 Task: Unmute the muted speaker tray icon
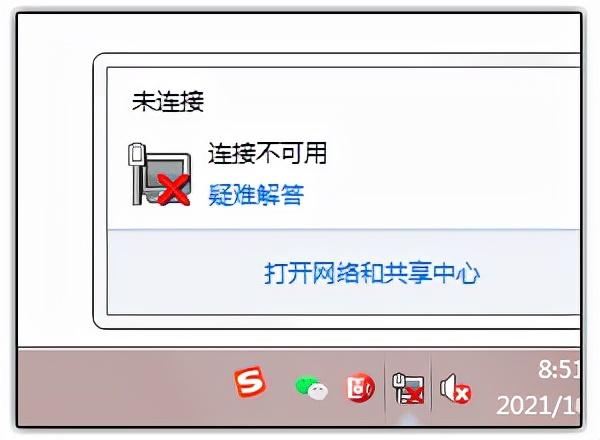click(x=455, y=388)
